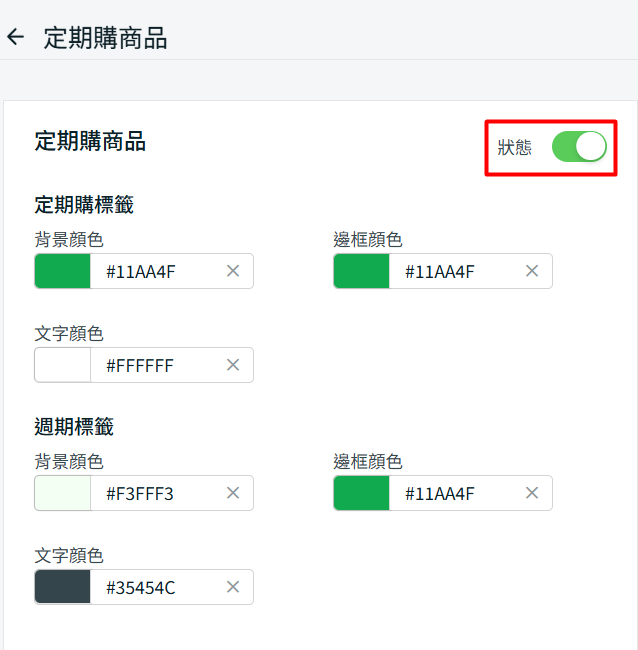Image resolution: width=638 pixels, height=650 pixels.
Task: Clear 定期購標籤 邊框顏色 value with X
Action: [532, 271]
